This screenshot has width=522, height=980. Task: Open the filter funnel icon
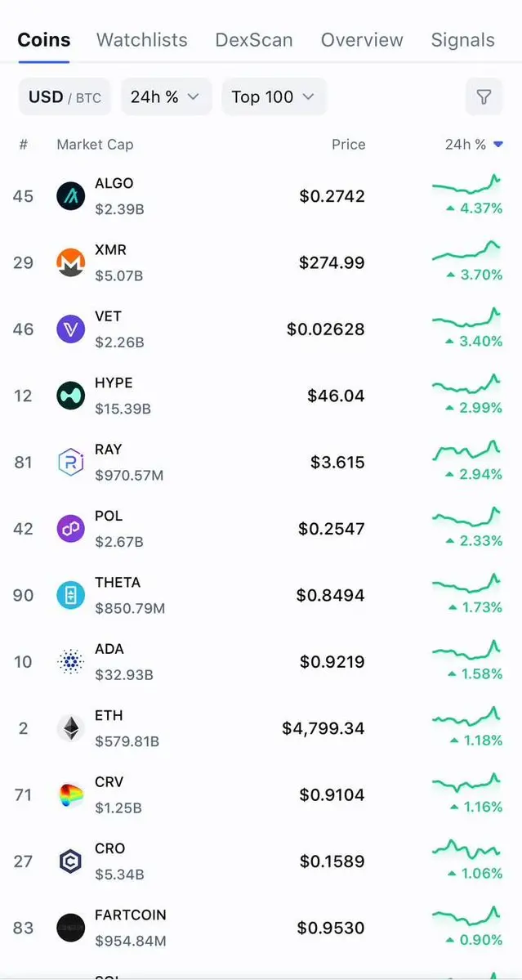484,97
